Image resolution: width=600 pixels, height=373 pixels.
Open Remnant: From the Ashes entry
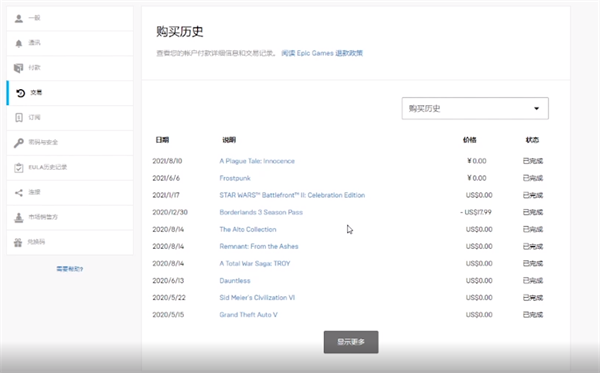pos(259,246)
